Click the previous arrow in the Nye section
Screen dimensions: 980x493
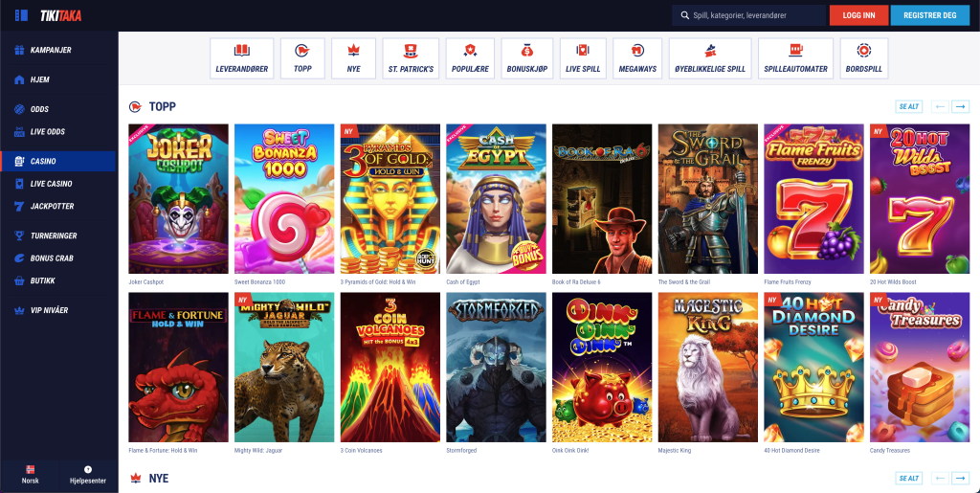940,479
